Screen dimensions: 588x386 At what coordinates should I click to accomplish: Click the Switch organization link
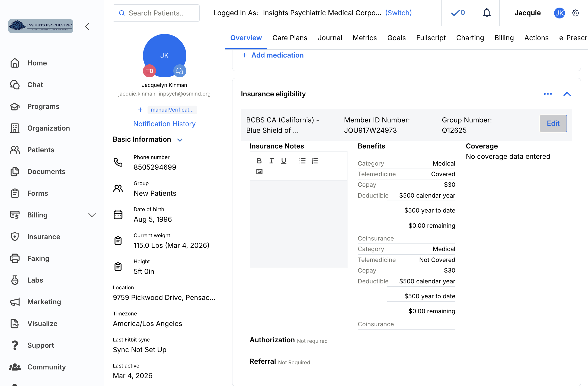(398, 13)
